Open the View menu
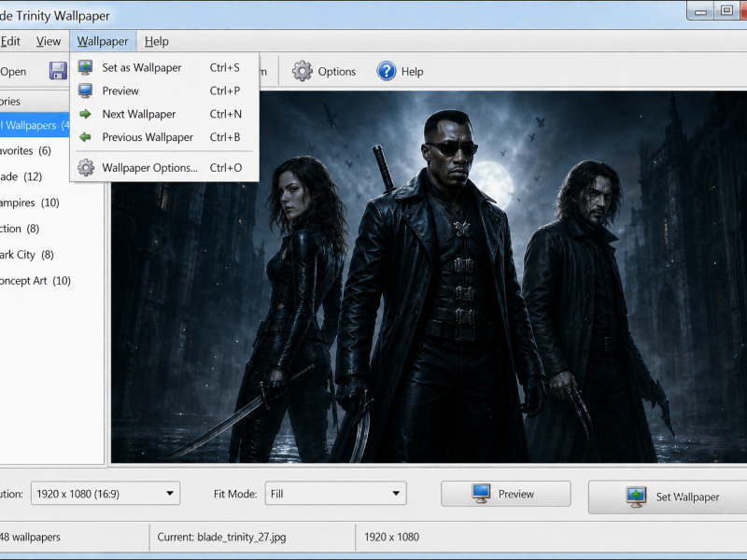 [x=49, y=41]
